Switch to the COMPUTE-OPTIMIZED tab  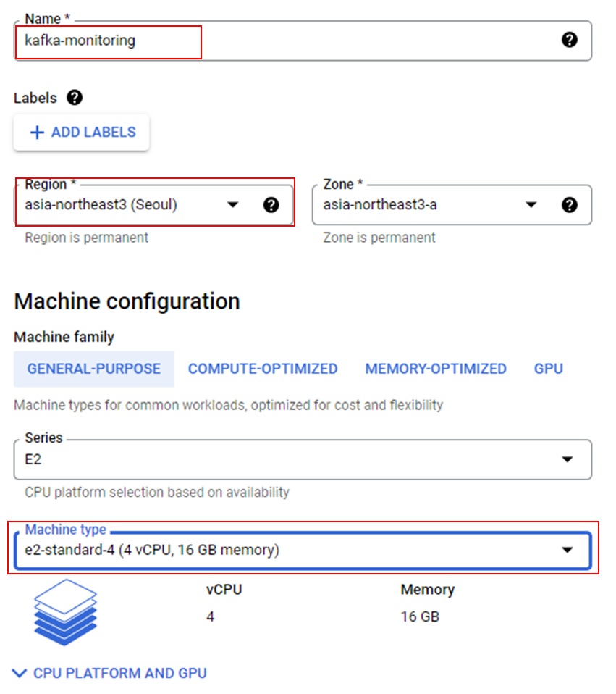tap(263, 369)
